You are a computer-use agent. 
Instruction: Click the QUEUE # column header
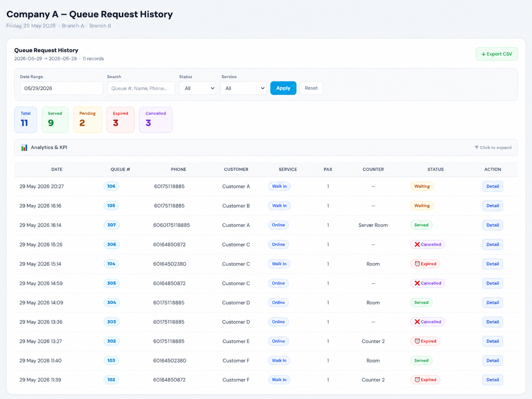pos(120,169)
